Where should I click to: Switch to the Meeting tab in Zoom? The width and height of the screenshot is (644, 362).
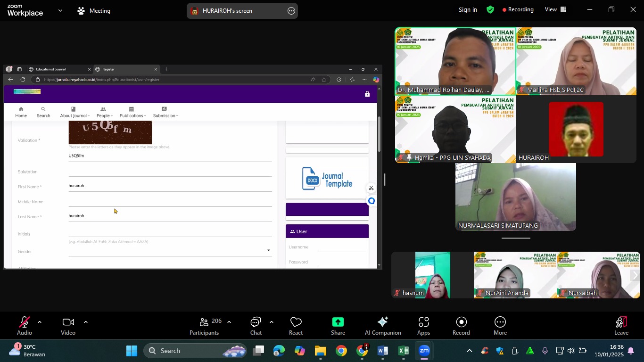click(x=94, y=10)
